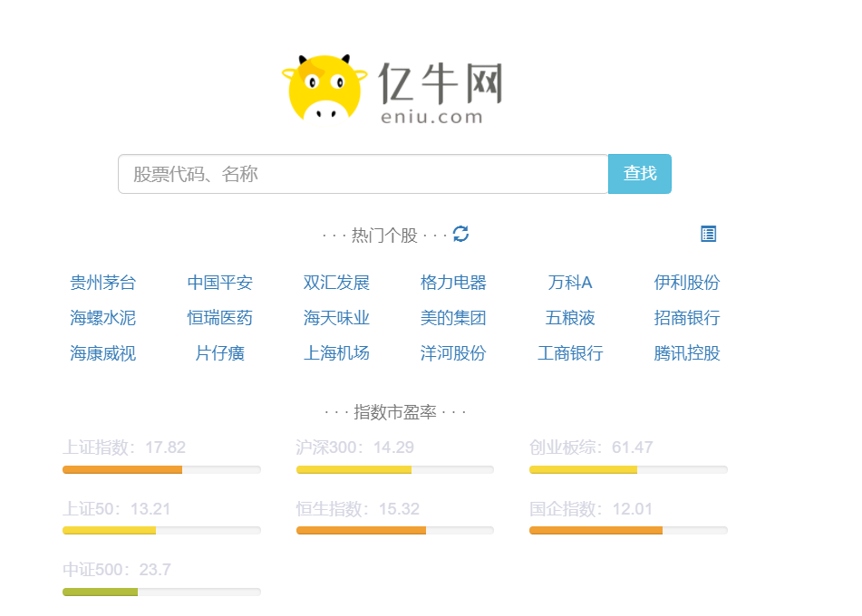This screenshot has height=616, width=862.
Task: Open the 贵州茅台 stock link
Action: [x=102, y=283]
